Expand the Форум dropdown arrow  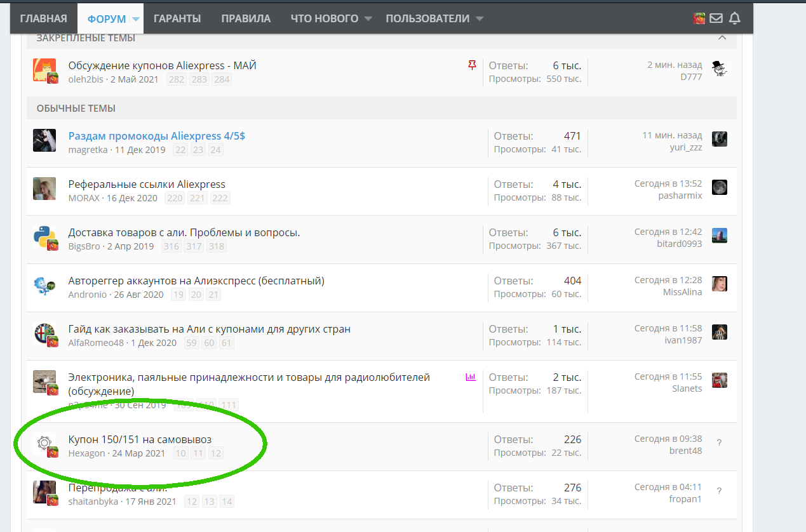(135, 19)
